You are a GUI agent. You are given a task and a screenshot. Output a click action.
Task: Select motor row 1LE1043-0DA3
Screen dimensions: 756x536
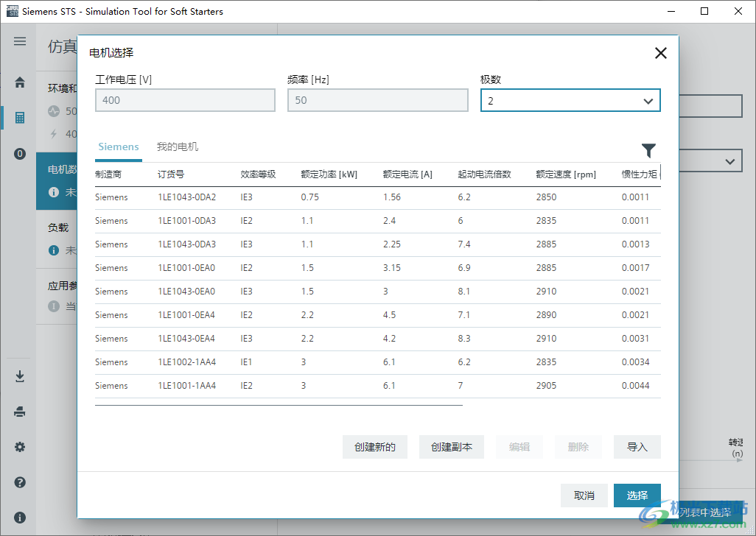click(x=377, y=244)
